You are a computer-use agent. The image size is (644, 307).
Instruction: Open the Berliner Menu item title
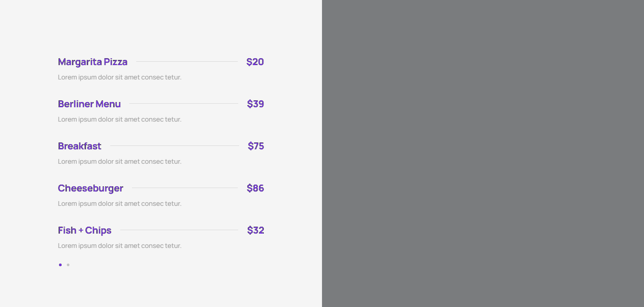[x=89, y=104]
